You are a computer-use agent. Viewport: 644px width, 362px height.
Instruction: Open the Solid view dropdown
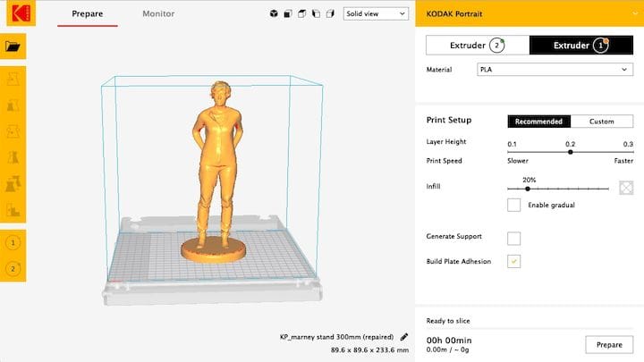click(376, 14)
